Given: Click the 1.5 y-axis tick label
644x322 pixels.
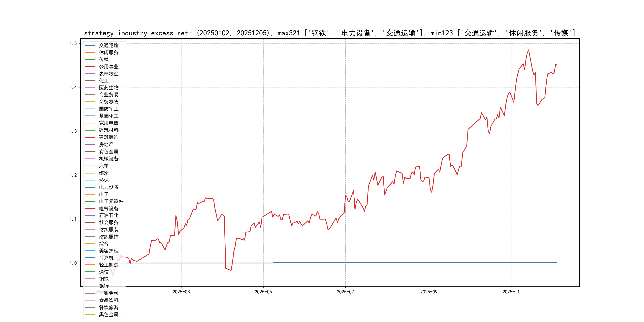Looking at the screenshot, I should pos(73,44).
